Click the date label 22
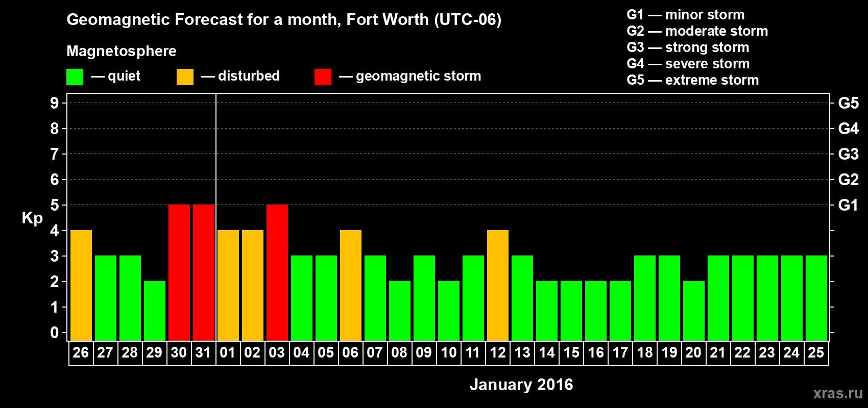This screenshot has width=868, height=408. pyautogui.click(x=742, y=353)
